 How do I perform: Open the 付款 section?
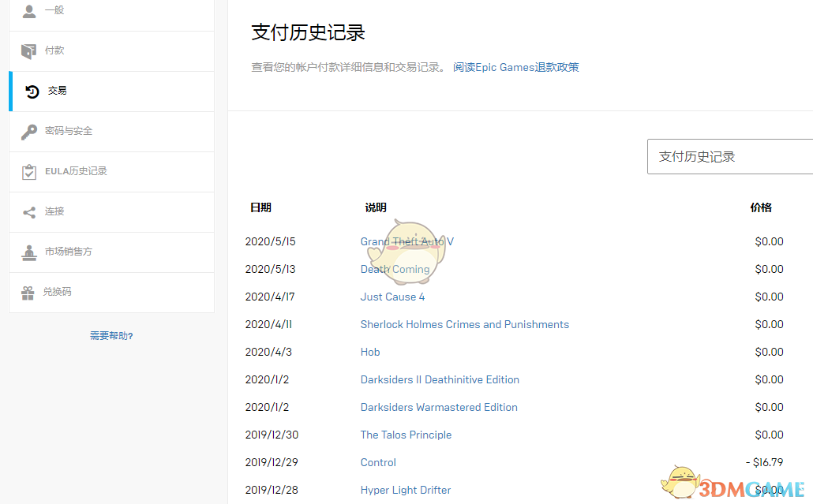click(111, 50)
